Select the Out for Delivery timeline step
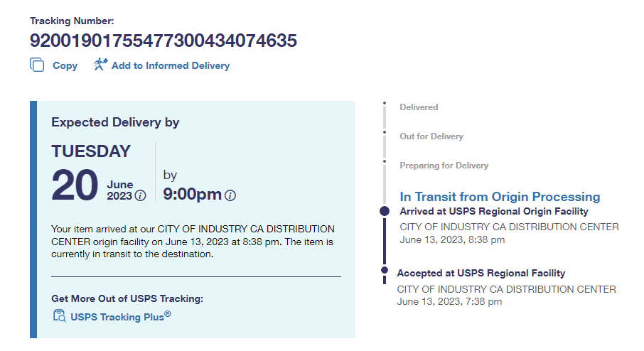Viewport: 644px width, 351px height. 431,136
